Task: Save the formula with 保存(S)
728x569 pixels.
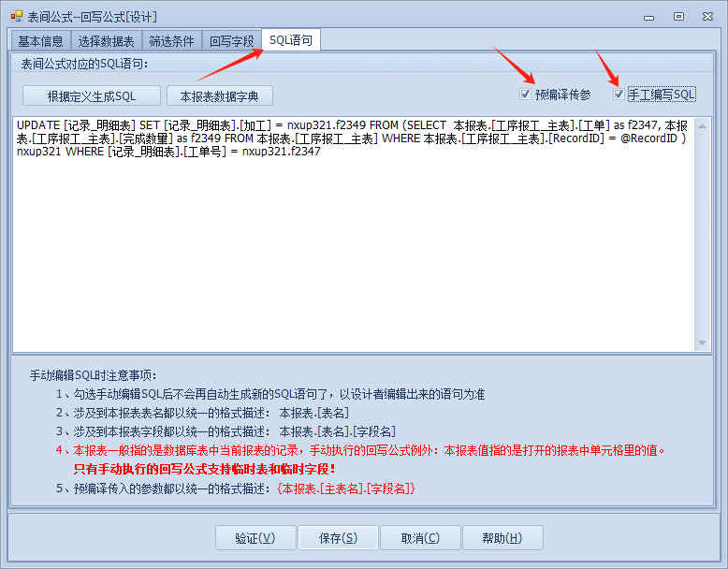Action: tap(338, 538)
